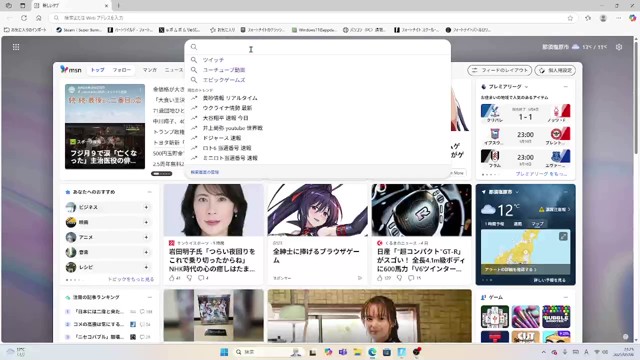Open the プレミアリーグをもっと見る link
The height and width of the screenshot is (360, 640).
tap(541, 174)
